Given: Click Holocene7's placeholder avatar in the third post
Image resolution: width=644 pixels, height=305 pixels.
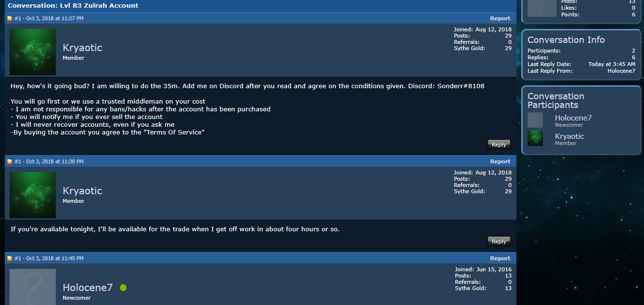Looking at the screenshot, I should 33,287.
